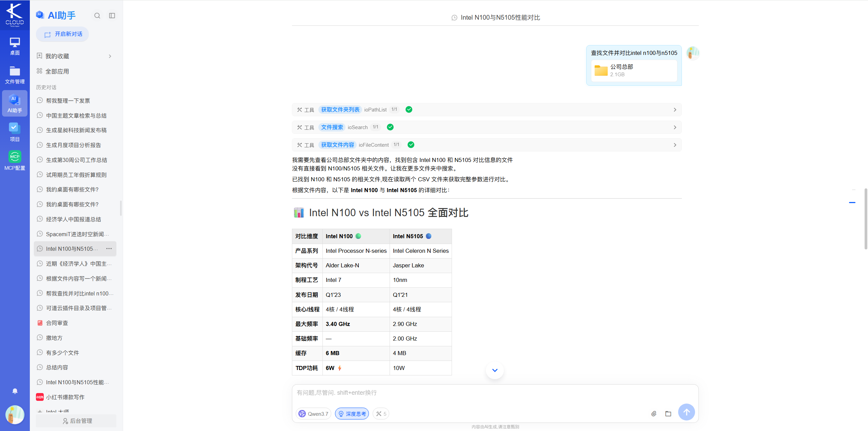Search conversations with the magnifier icon
Screen dimensions: 868x431
click(x=97, y=16)
